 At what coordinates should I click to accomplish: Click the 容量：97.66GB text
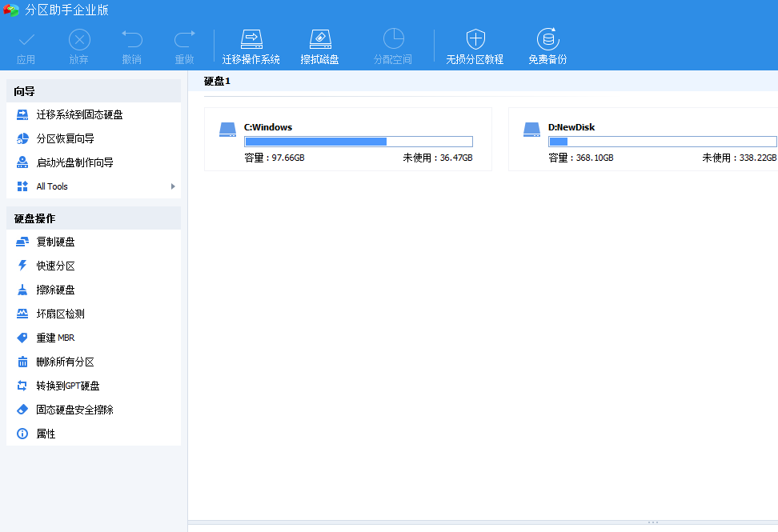(x=275, y=158)
